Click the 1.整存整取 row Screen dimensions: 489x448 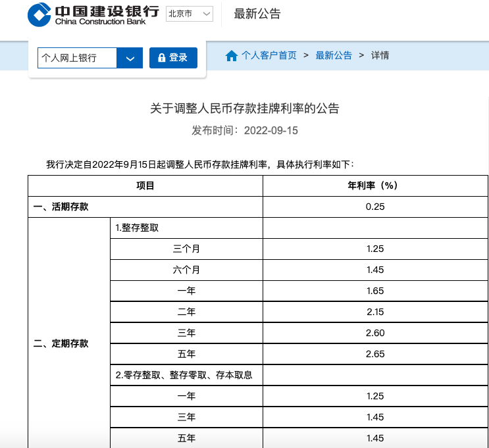[186, 228]
